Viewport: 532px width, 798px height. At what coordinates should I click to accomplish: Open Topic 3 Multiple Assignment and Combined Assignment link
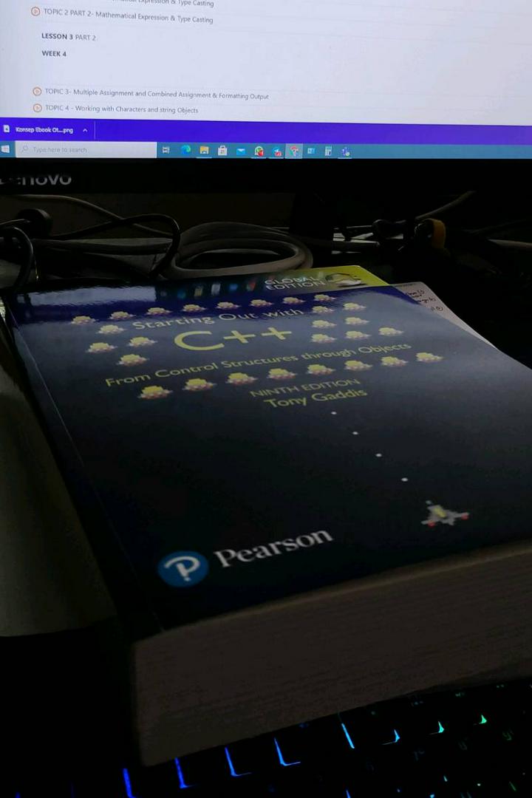[x=157, y=95]
